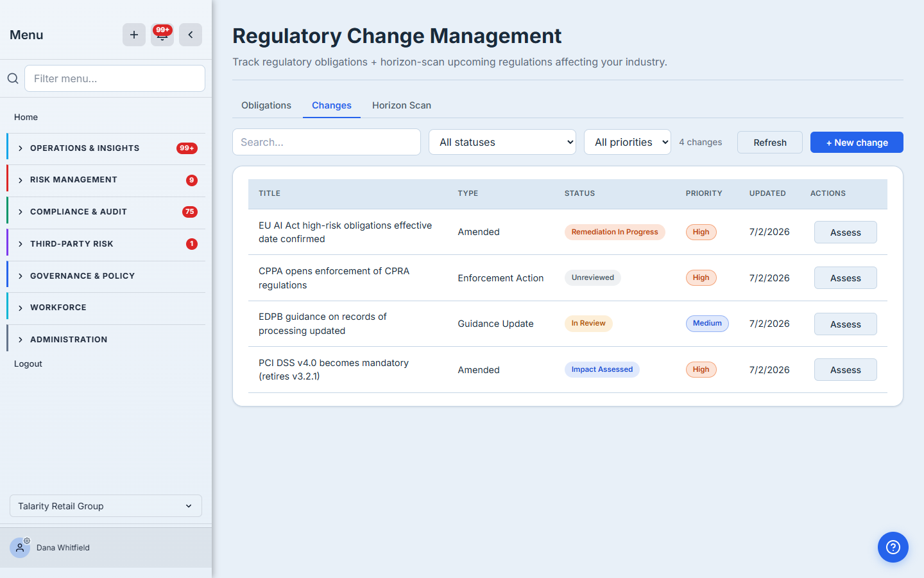This screenshot has height=578, width=924.
Task: Click CPPA opens enforcement of CPRA title
Action: pyautogui.click(x=334, y=278)
